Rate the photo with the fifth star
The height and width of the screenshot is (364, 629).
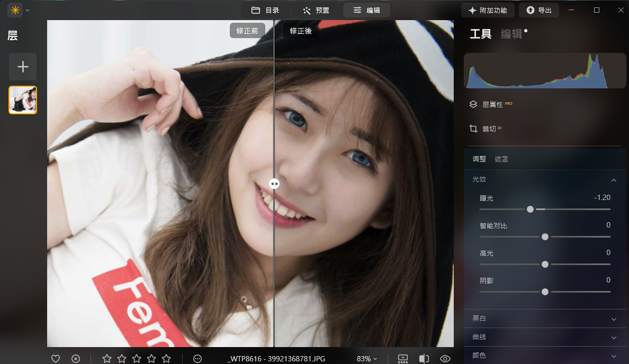[166, 359]
